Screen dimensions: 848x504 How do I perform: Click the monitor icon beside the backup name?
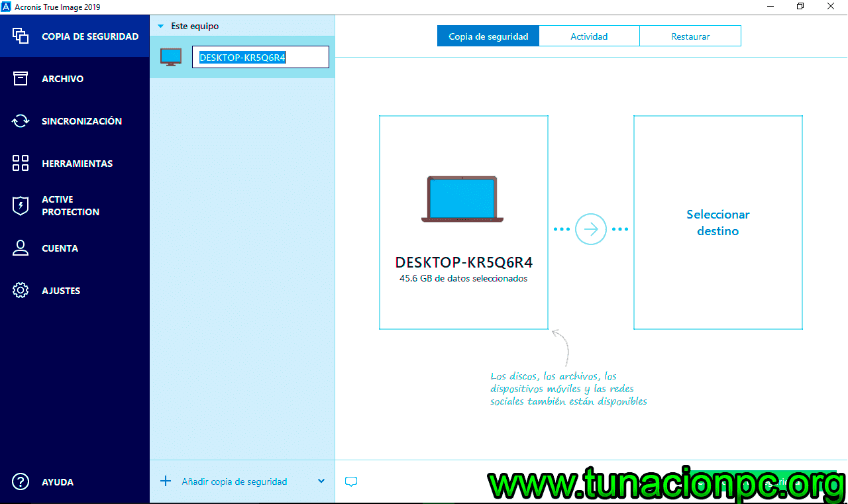click(x=171, y=57)
